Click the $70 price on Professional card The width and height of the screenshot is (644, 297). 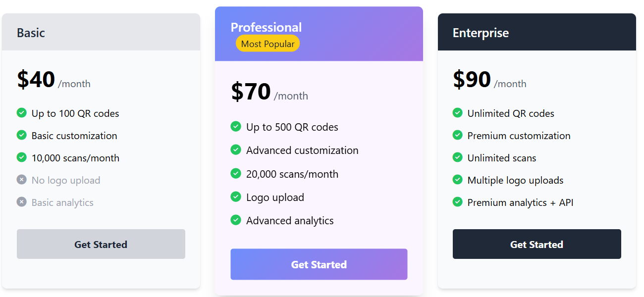pos(251,92)
